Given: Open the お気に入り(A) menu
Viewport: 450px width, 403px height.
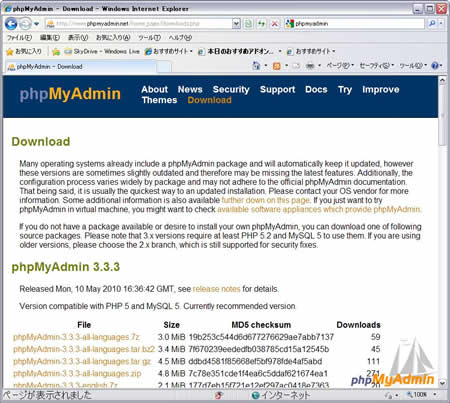Looking at the screenshot, I should tap(113, 38).
